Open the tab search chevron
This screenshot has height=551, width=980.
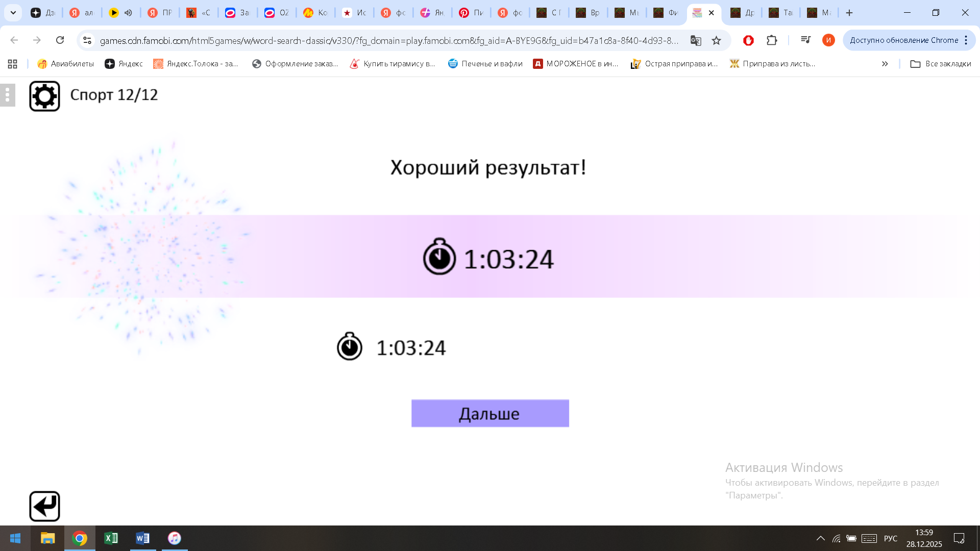(13, 13)
